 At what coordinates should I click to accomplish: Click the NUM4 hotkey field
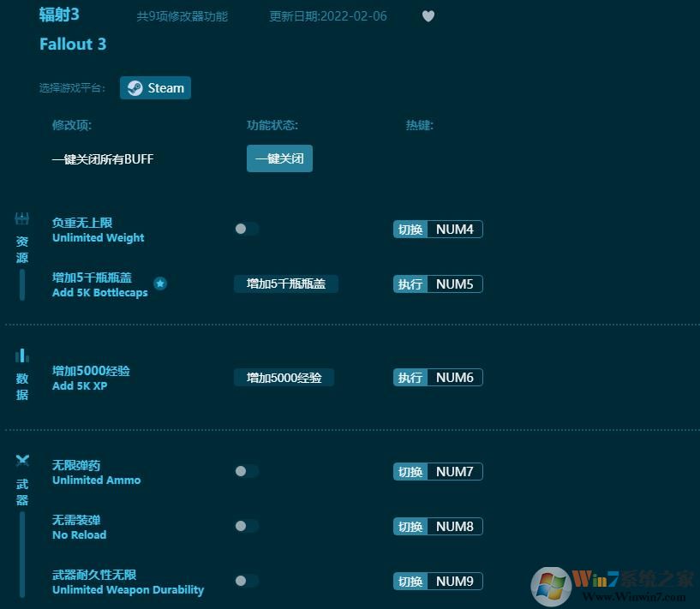(455, 230)
